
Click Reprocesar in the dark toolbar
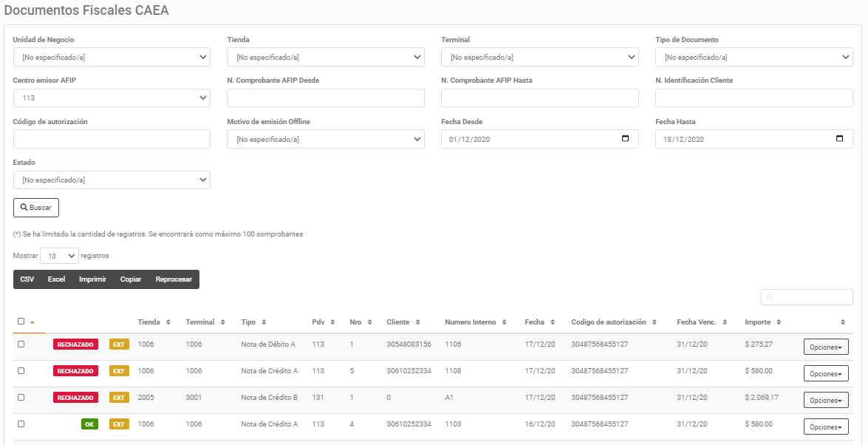(174, 279)
